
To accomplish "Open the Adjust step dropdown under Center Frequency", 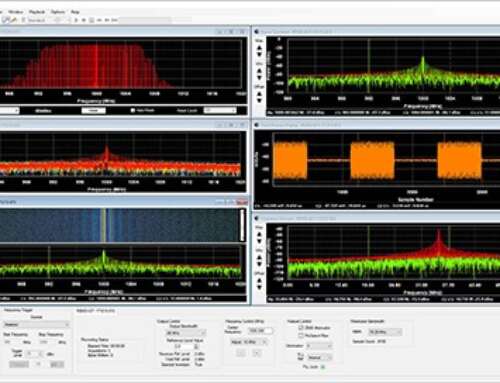I will [249, 342].
